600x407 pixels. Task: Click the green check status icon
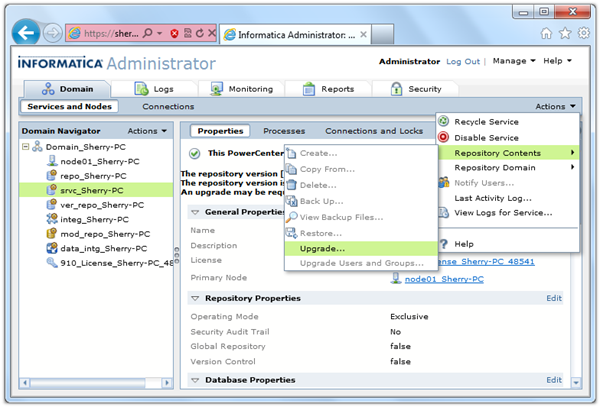pos(195,153)
